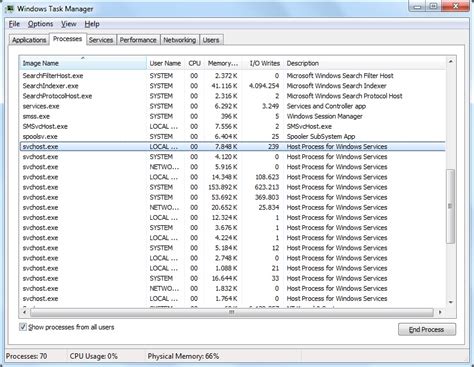Open the Users tab
Screen dimensions: 474x367
pyautogui.click(x=211, y=40)
